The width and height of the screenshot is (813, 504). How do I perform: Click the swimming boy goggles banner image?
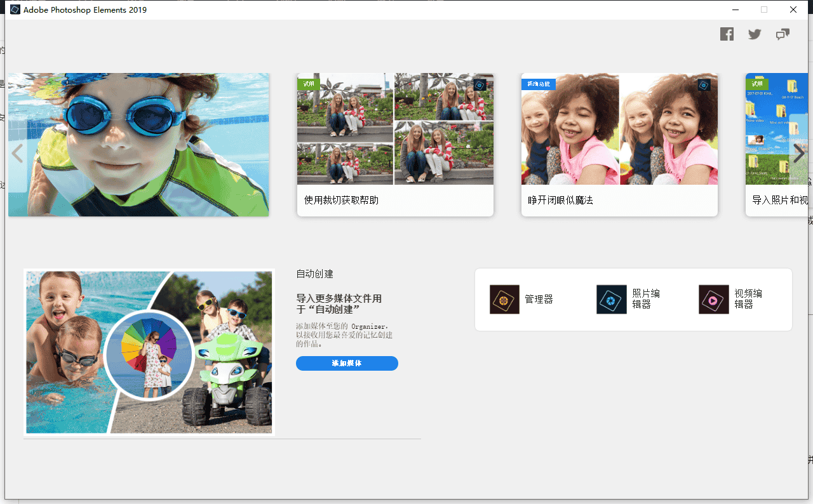click(138, 145)
